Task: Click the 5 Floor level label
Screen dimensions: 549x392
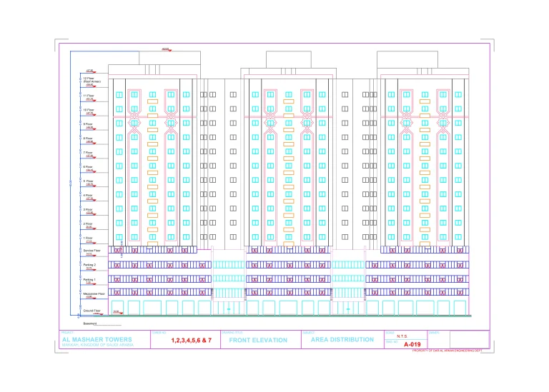Action: 89,181
